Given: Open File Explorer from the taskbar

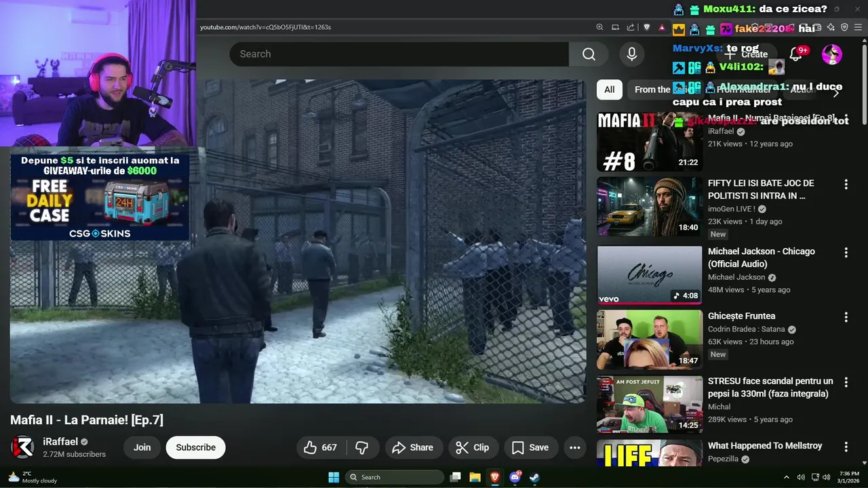Looking at the screenshot, I should (475, 477).
